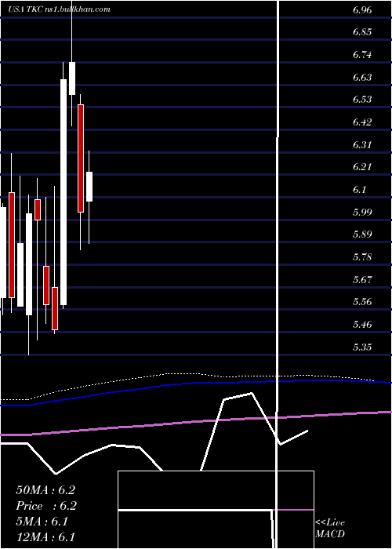Click the 5.56 price axis label
Screen dimensions: 392x549
pyautogui.click(x=362, y=302)
